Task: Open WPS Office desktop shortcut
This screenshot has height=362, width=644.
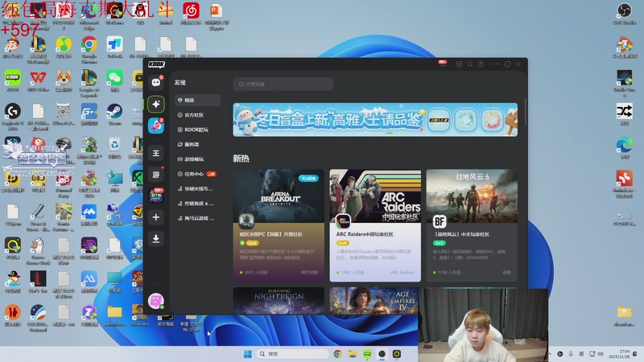Action: click(x=38, y=82)
